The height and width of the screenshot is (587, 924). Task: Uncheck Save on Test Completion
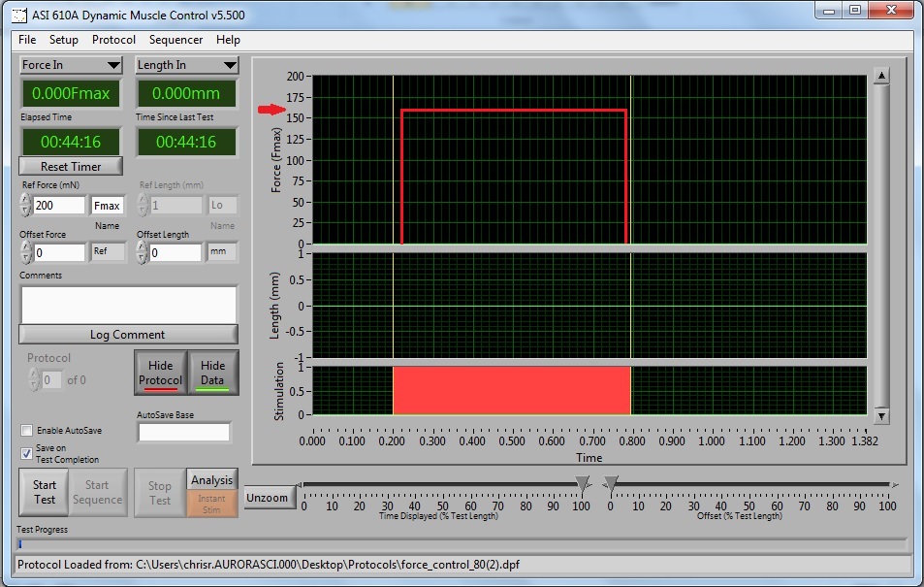click(x=26, y=453)
